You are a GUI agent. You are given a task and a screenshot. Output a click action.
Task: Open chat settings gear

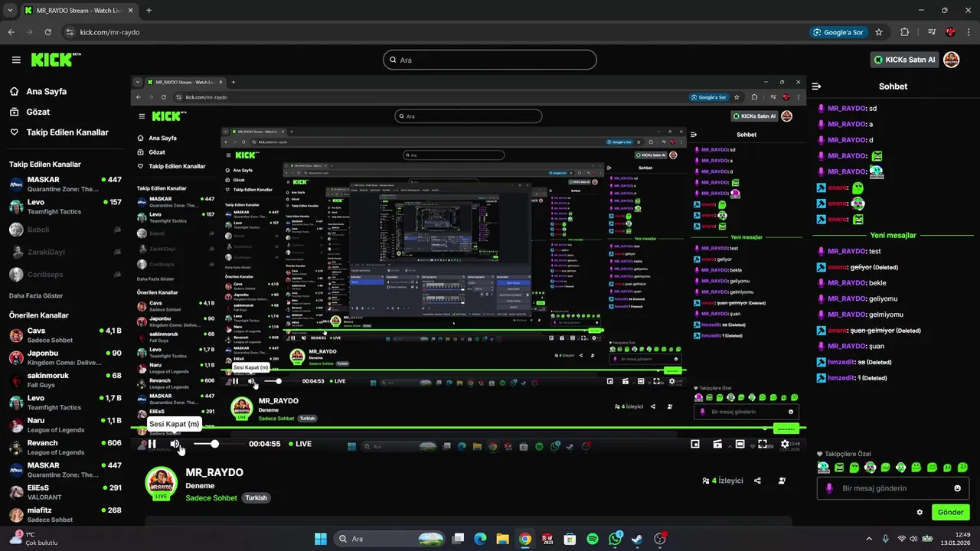[x=920, y=512]
